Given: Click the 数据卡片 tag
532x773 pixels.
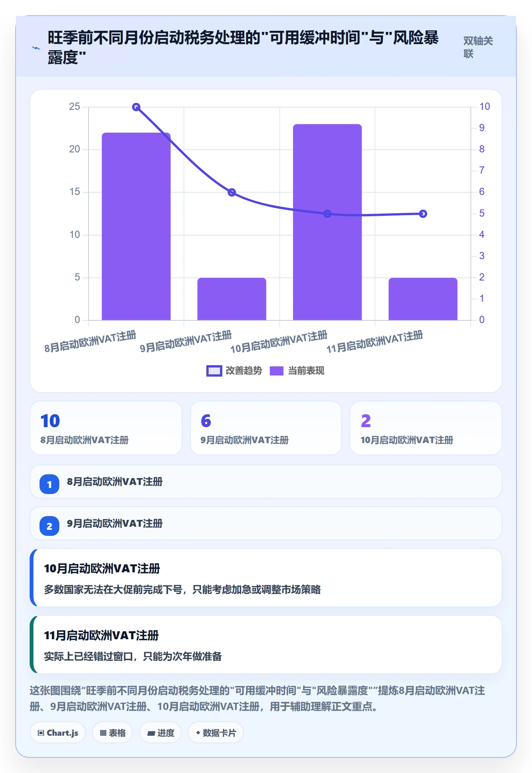Looking at the screenshot, I should [x=216, y=733].
